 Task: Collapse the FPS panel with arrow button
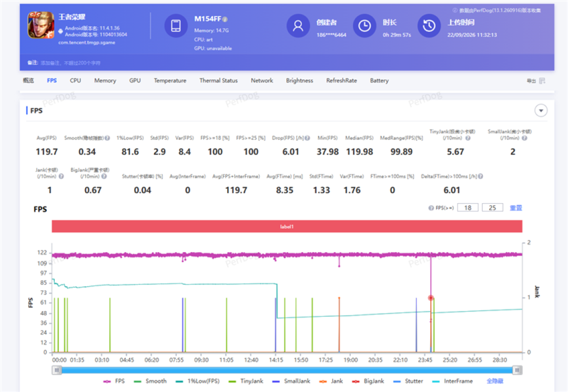(x=541, y=110)
